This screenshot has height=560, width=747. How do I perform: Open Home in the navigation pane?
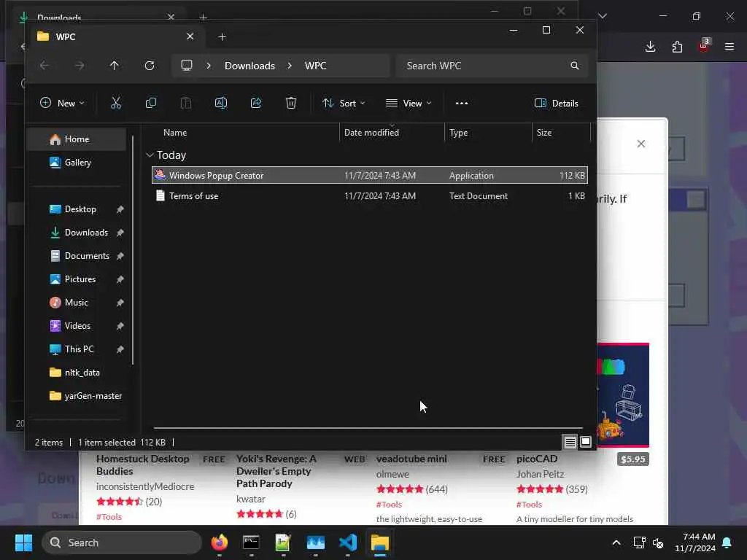click(76, 139)
